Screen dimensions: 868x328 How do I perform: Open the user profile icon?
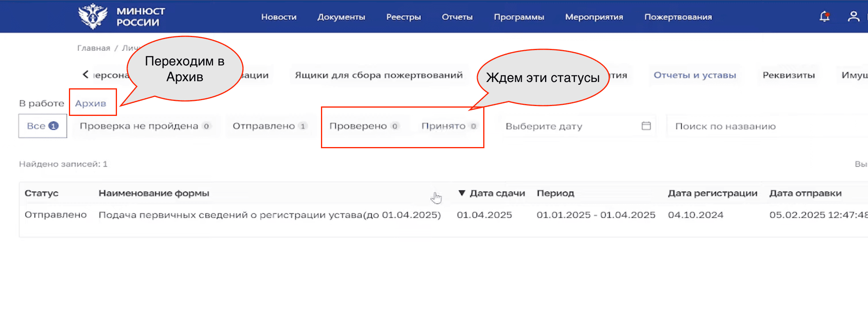[853, 17]
